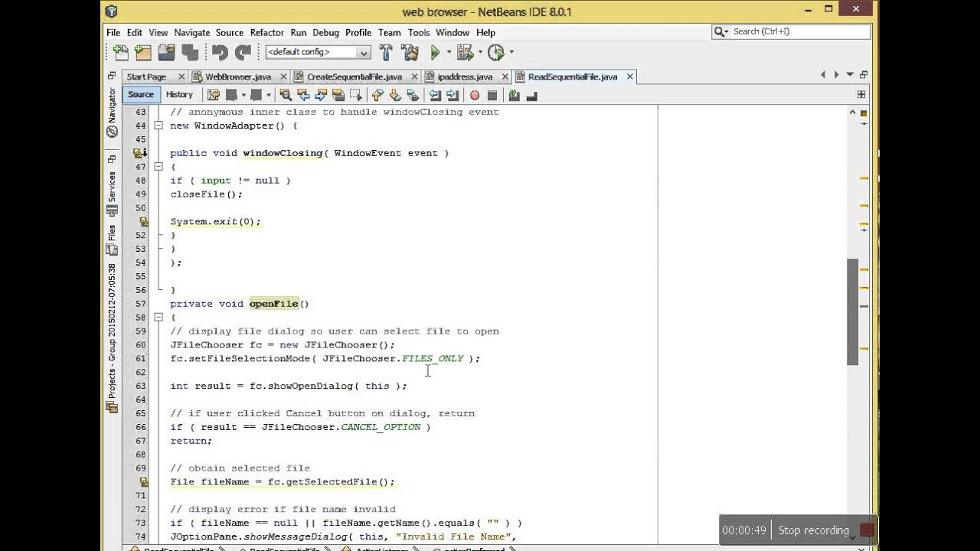Toggle Bookmark icon in editor toolbar
Image resolution: width=980 pixels, height=551 pixels.
[x=413, y=95]
